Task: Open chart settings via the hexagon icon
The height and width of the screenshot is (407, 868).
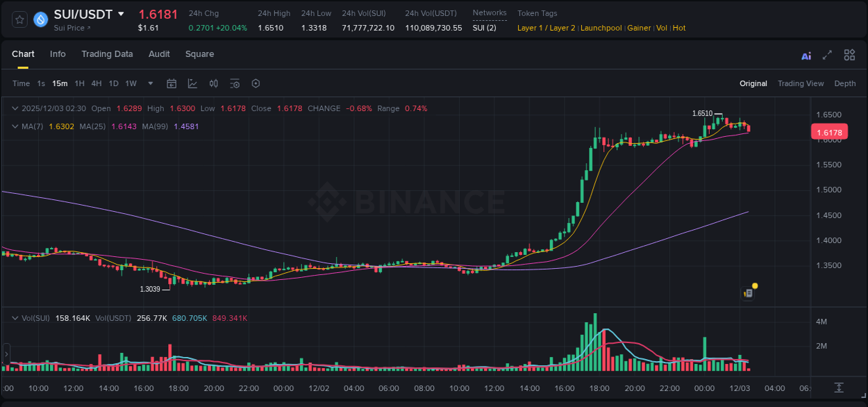Action: pos(256,83)
